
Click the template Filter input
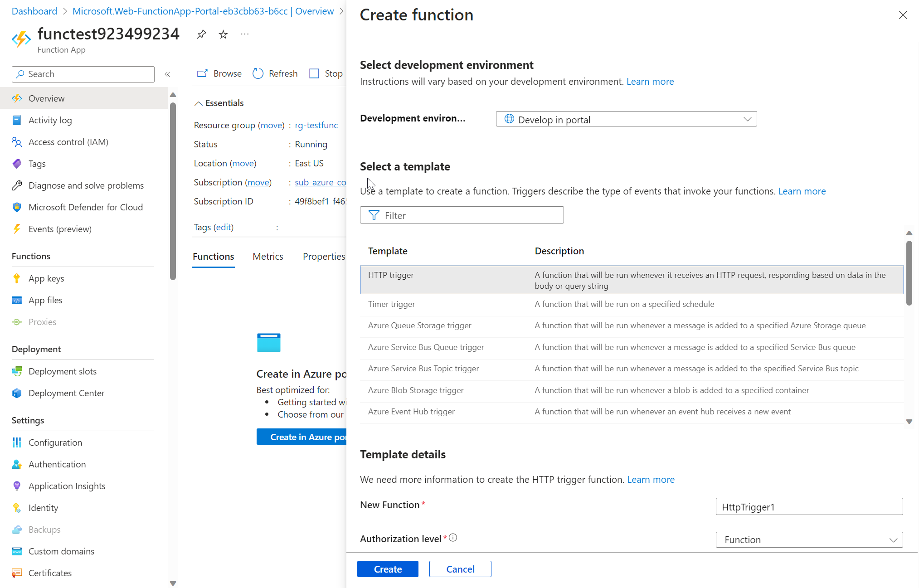point(462,215)
